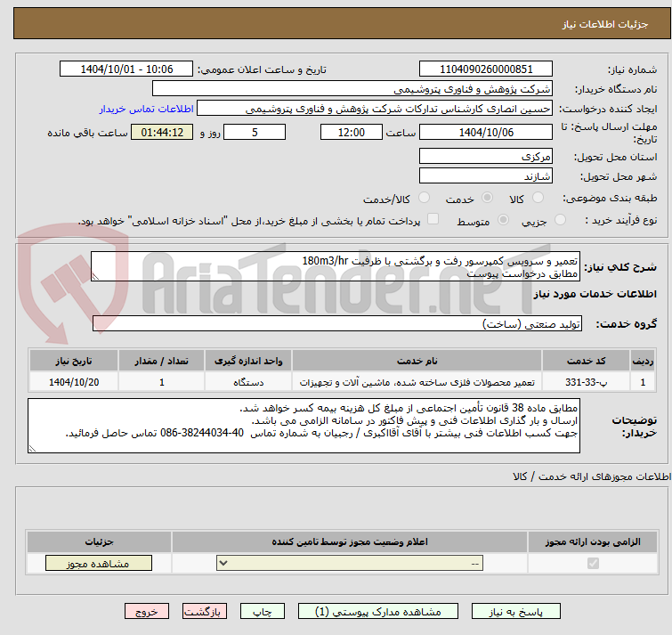Click the deadline date field 1404/10/06
The image size is (672, 635).
(486, 132)
